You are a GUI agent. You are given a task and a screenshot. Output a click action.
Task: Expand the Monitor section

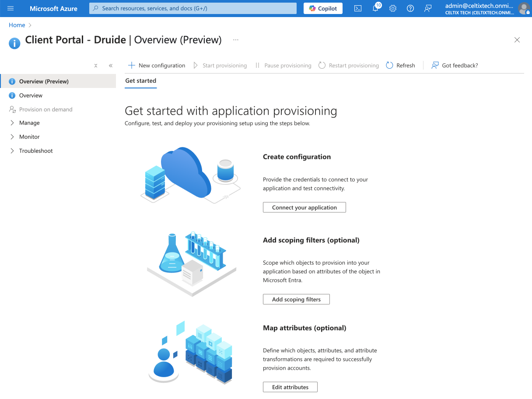click(29, 137)
